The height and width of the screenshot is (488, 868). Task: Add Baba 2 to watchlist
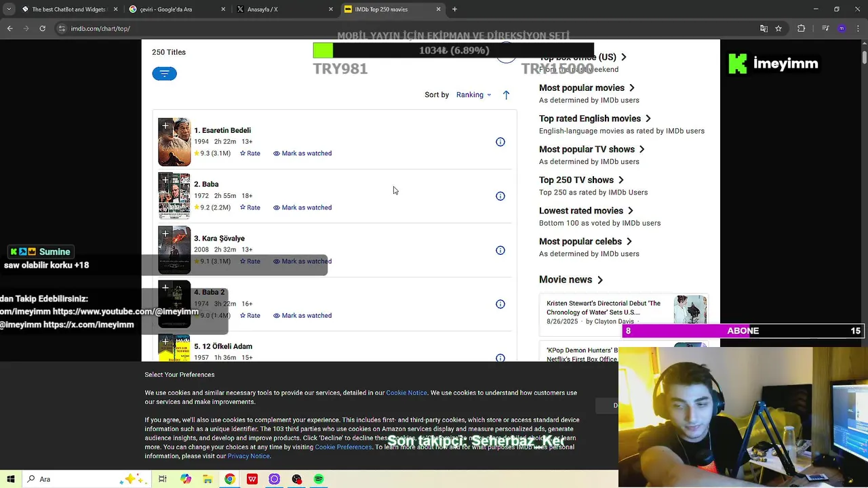tap(165, 288)
